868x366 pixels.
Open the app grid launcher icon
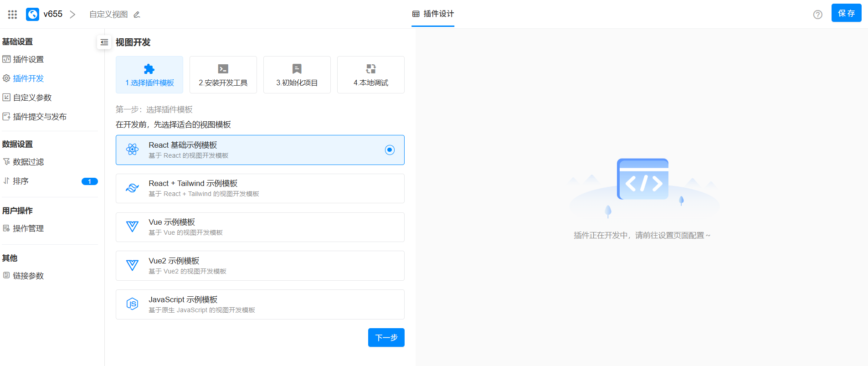[x=12, y=15]
